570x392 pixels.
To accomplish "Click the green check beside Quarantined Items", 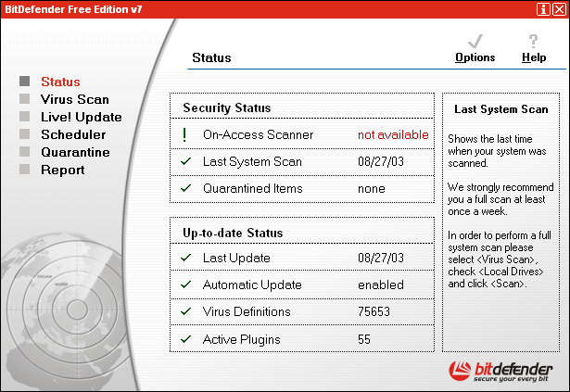I will point(185,187).
